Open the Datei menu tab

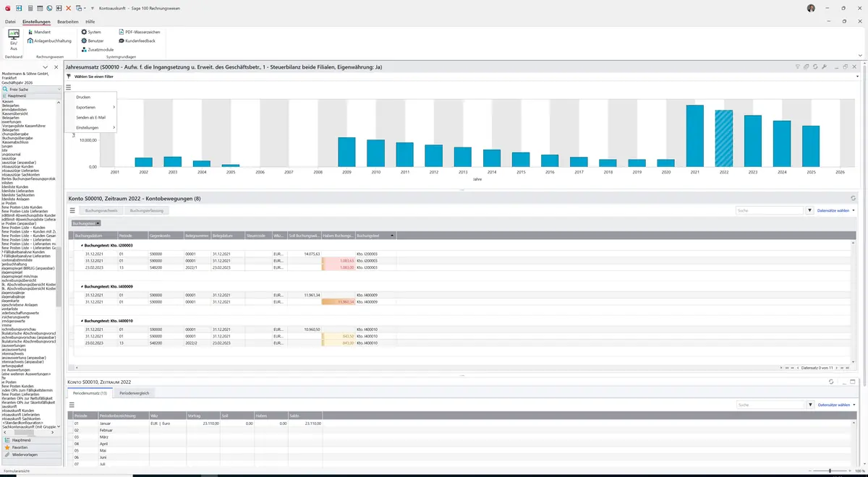(10, 22)
